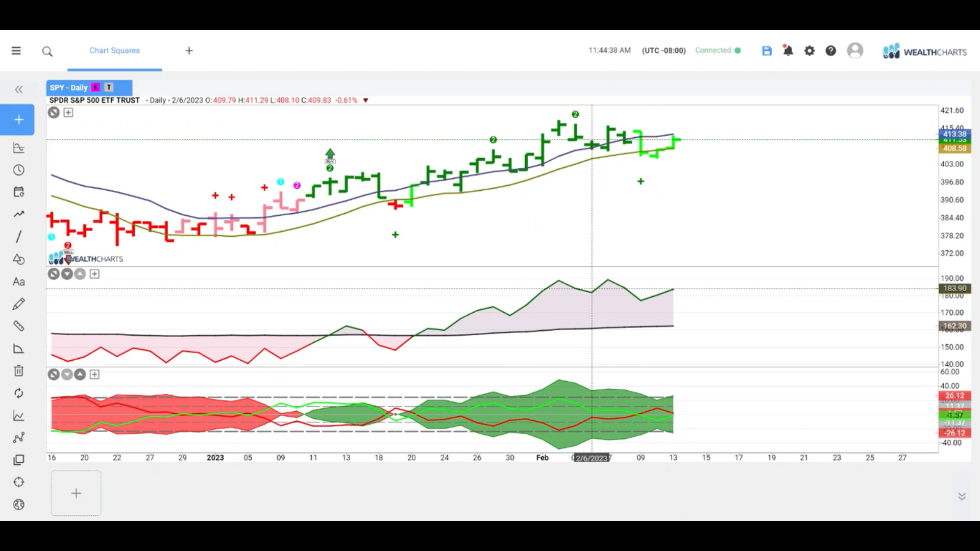
Task: Click the 11:44:38 AM clock display
Action: coord(609,51)
